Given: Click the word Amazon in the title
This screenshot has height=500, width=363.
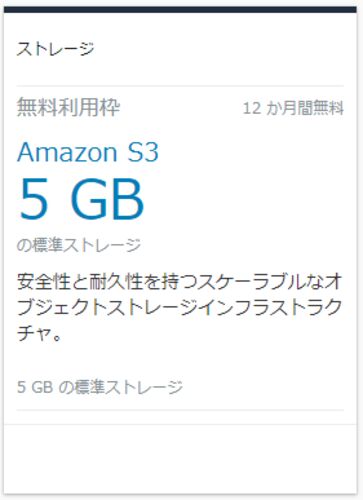Looking at the screenshot, I should pos(67,152).
